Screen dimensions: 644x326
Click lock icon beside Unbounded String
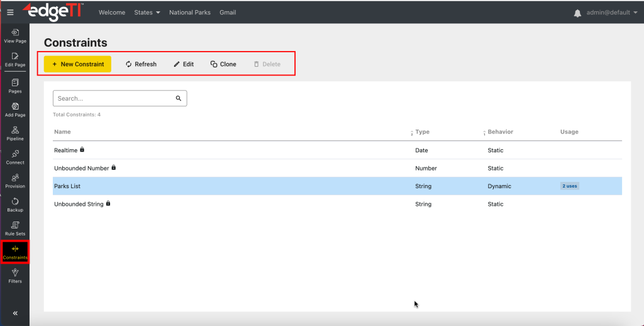[108, 203]
